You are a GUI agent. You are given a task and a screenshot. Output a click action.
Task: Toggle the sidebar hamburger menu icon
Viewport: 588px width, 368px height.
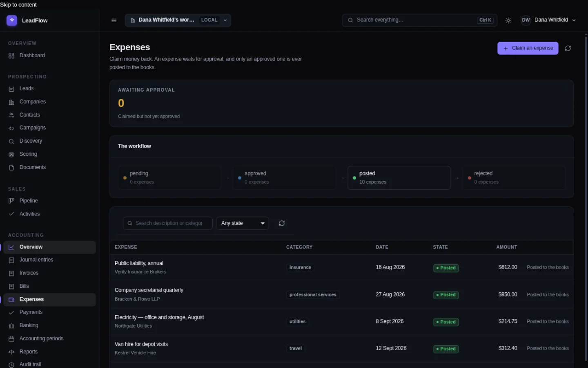[x=114, y=20]
